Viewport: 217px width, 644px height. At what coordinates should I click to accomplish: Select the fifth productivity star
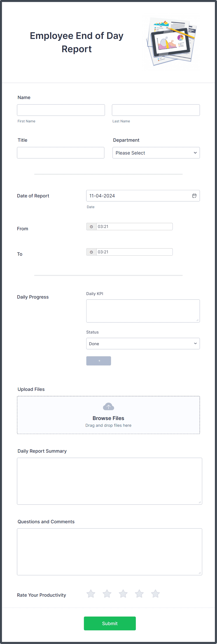tap(155, 593)
